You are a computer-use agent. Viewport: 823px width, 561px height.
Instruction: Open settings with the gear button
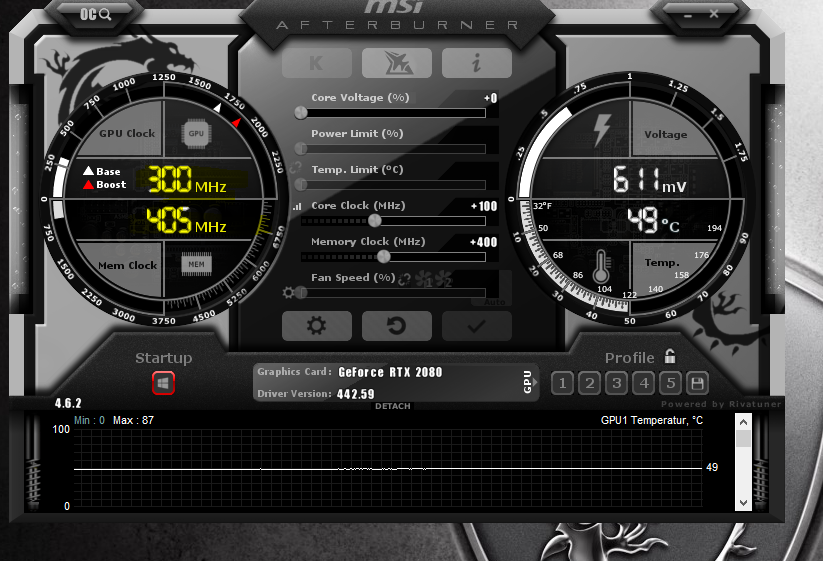coord(316,326)
